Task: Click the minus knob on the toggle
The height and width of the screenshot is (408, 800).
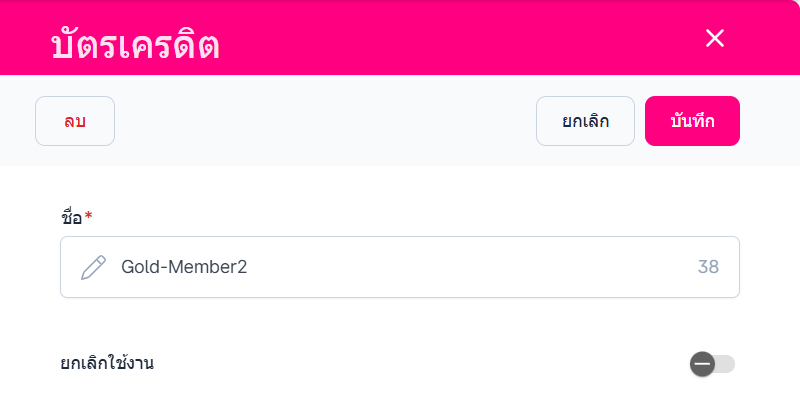Action: [x=702, y=364]
